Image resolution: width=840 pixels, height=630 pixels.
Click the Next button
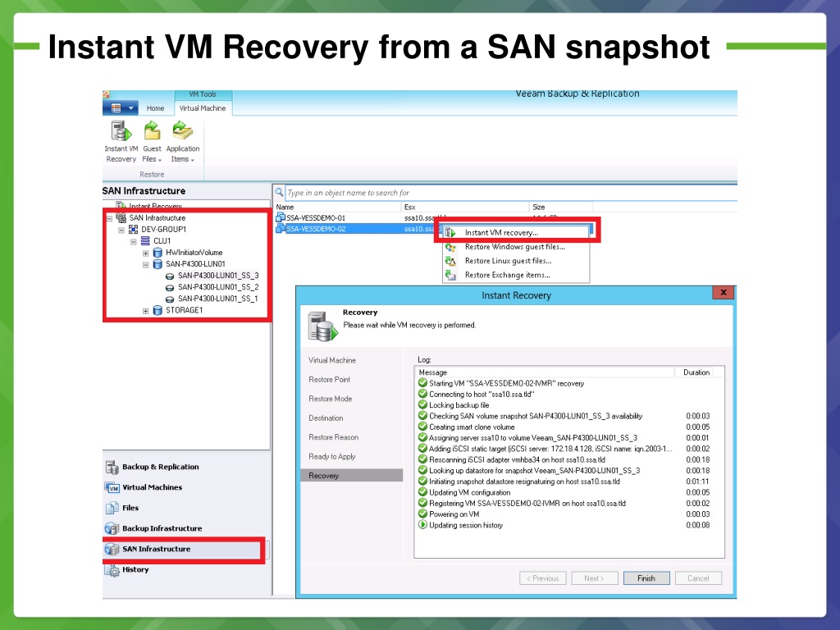(594, 578)
